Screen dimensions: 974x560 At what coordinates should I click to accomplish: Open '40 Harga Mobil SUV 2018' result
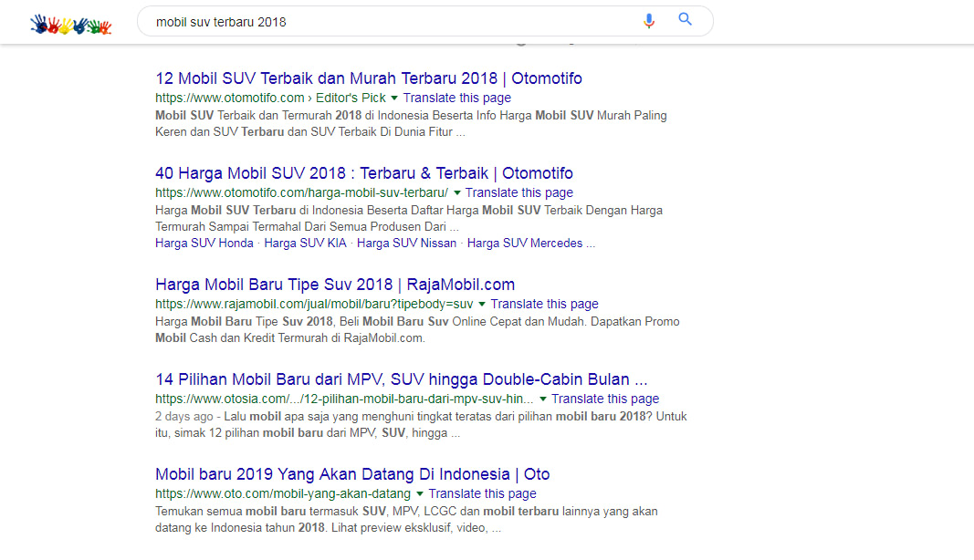click(x=364, y=173)
